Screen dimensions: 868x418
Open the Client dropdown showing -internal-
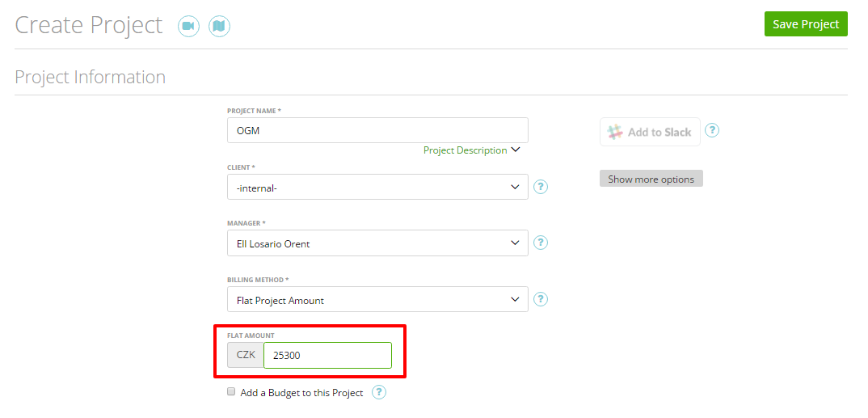(377, 187)
